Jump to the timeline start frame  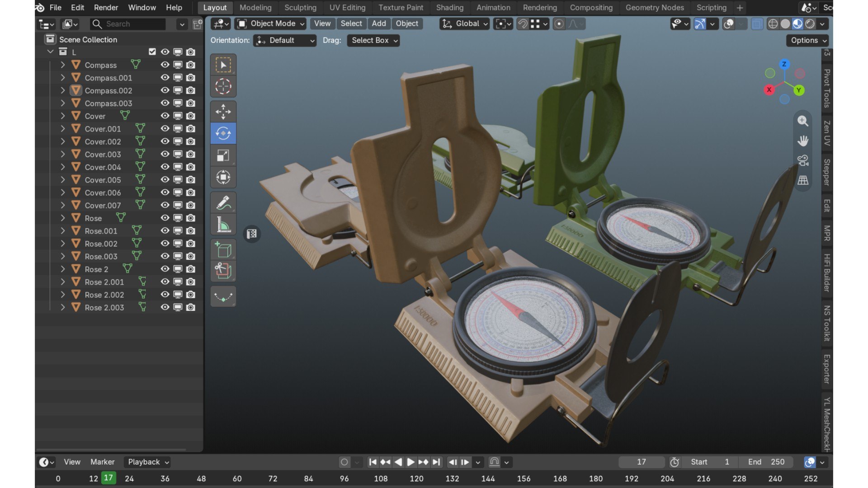[373, 462]
